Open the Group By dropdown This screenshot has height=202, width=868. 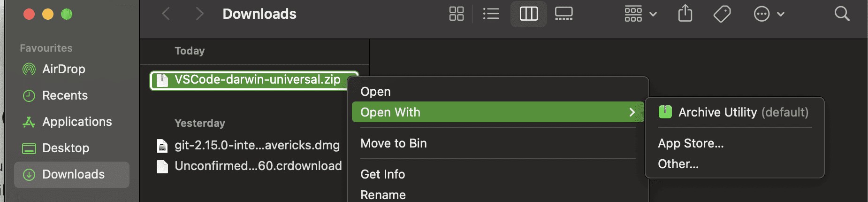pos(640,14)
